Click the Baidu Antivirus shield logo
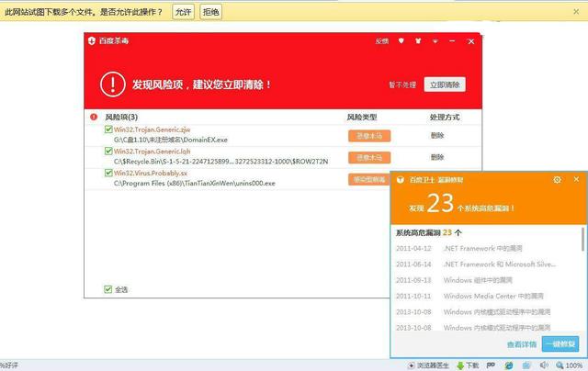This screenshot has height=371, width=588. pos(92,40)
